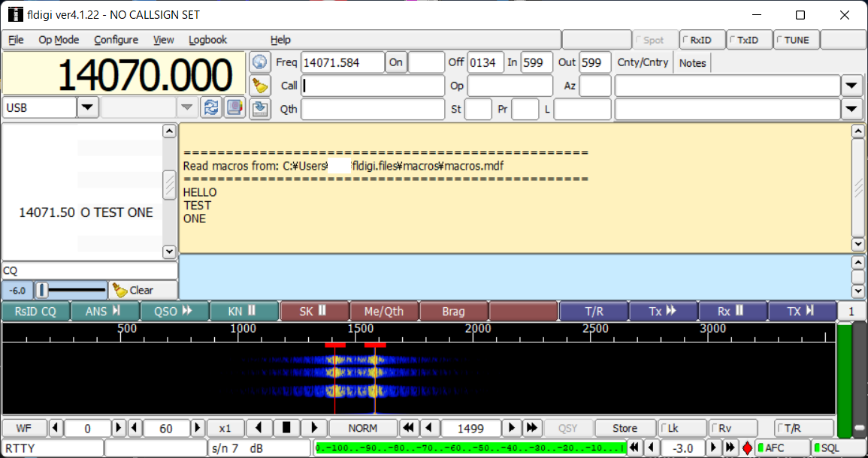Expand the dropdown arrow right of the L field

[x=851, y=109]
